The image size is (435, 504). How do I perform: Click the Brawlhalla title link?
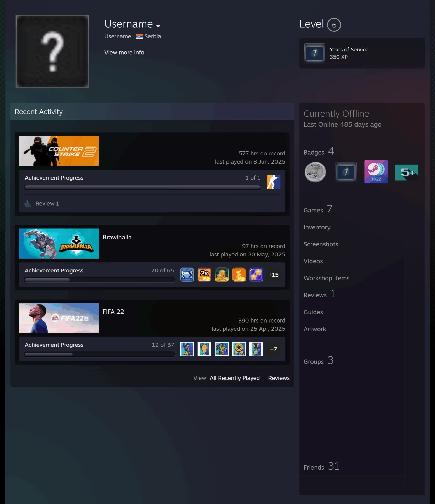(x=117, y=237)
